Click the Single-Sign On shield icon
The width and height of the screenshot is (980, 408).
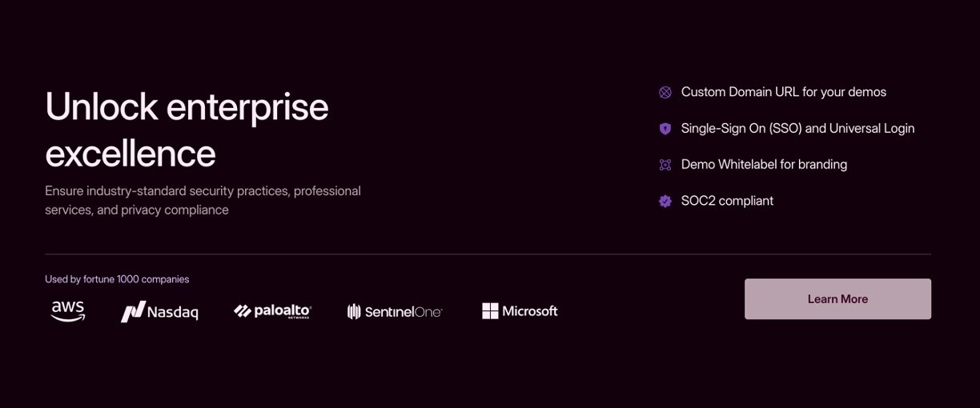tap(665, 129)
